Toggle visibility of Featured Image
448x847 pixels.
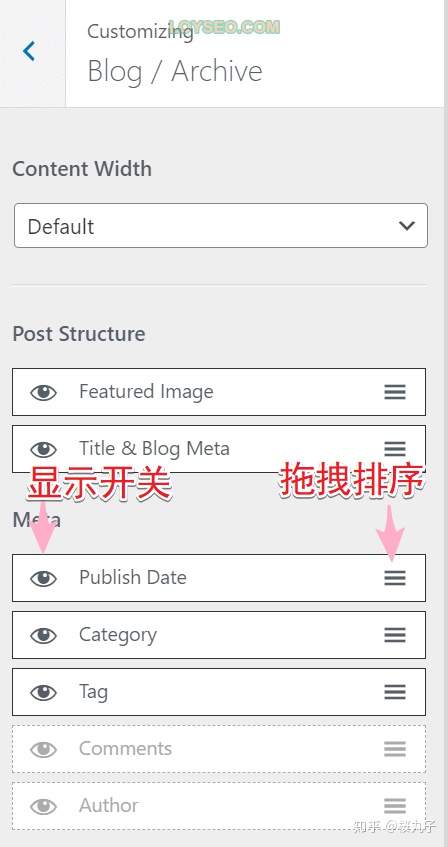tap(43, 392)
